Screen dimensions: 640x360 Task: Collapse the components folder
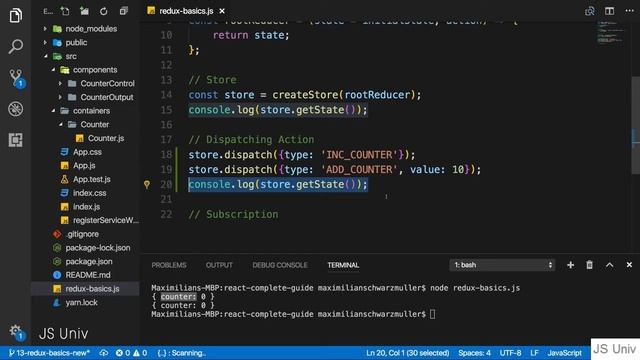[x=85, y=70]
